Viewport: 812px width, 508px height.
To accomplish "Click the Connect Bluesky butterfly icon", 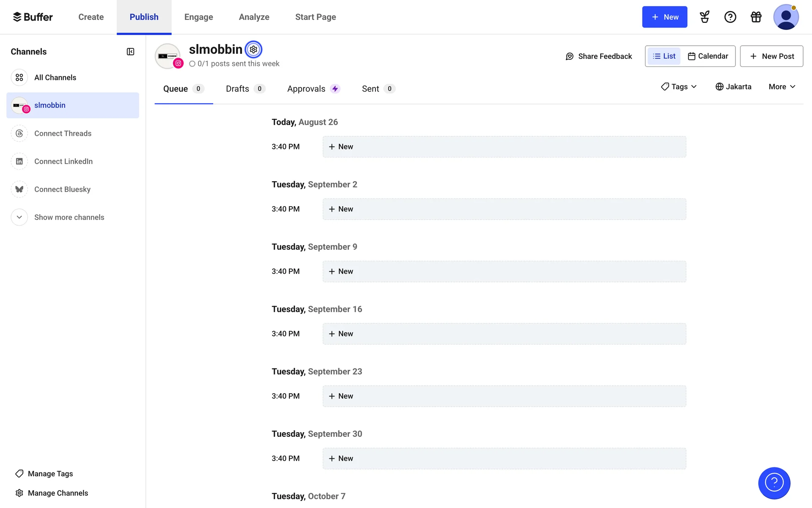I will coord(19,189).
